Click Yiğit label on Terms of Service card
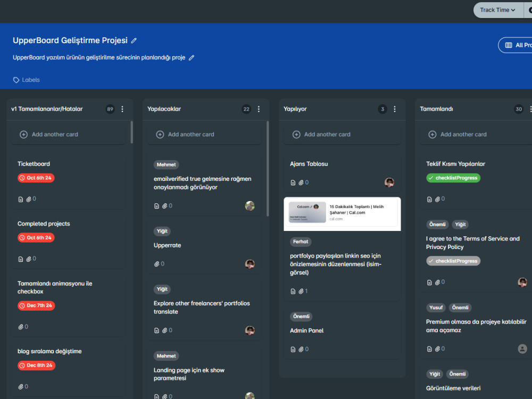The image size is (532, 399). click(460, 225)
